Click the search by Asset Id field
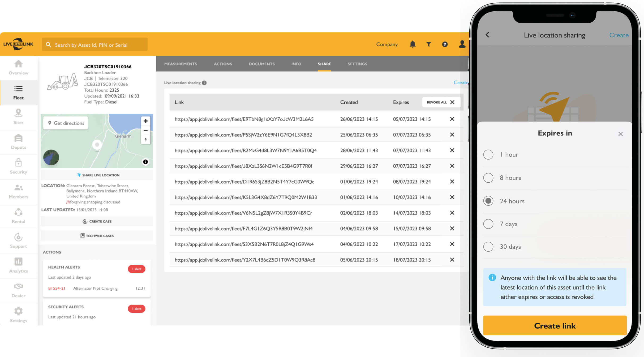This screenshot has height=357, width=644. 95,45
